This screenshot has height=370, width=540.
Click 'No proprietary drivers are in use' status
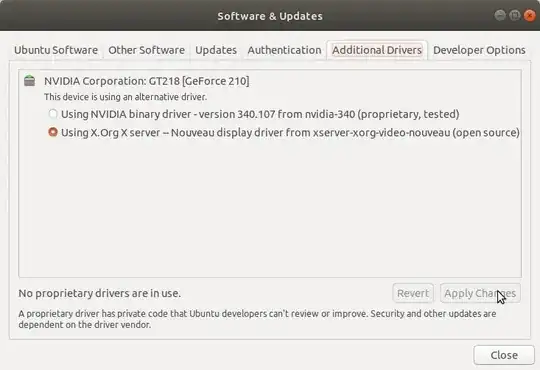point(100,293)
